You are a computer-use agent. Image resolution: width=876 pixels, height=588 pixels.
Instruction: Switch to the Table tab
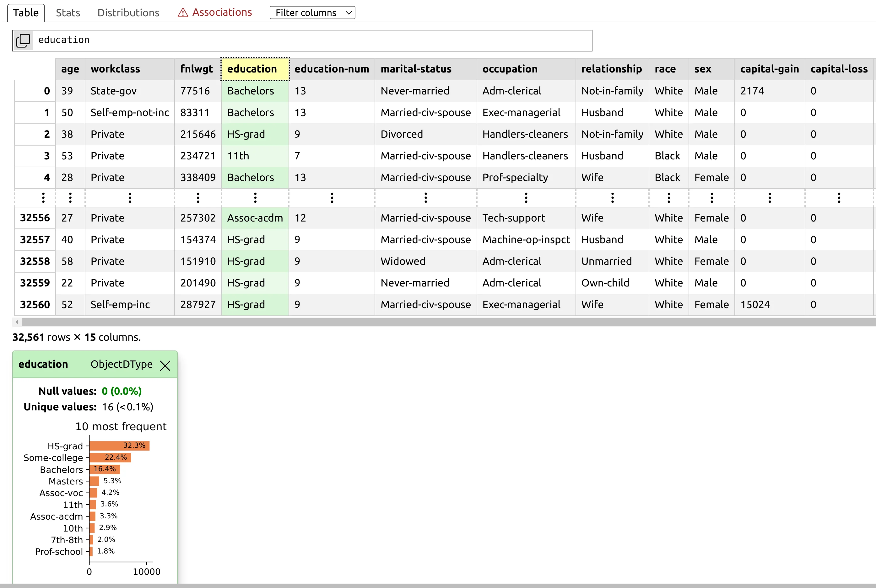26,13
